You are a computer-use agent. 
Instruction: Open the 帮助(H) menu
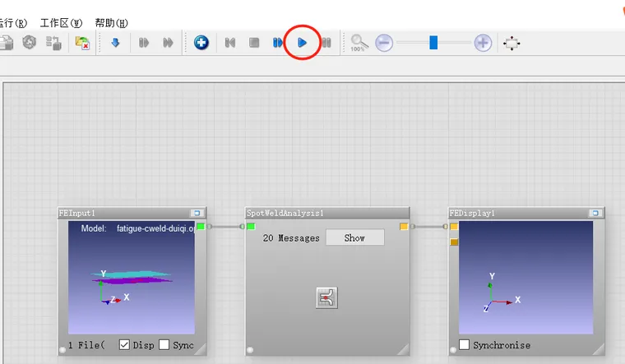pyautogui.click(x=111, y=23)
